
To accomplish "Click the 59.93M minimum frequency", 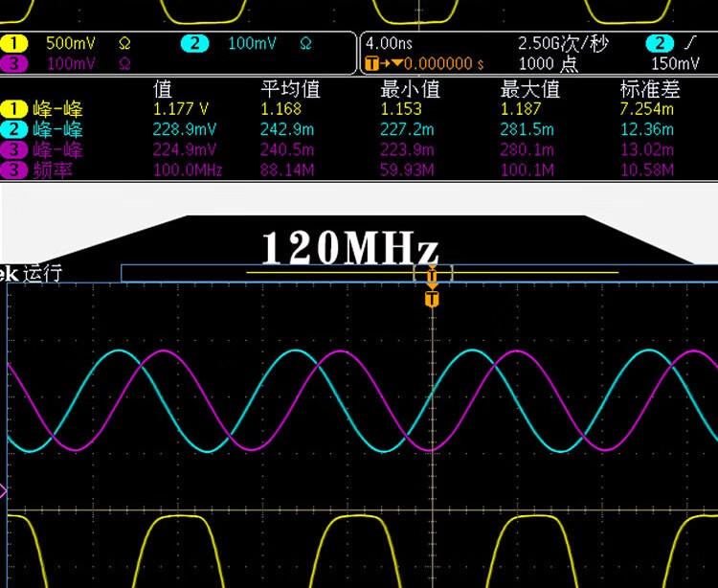I will [407, 170].
